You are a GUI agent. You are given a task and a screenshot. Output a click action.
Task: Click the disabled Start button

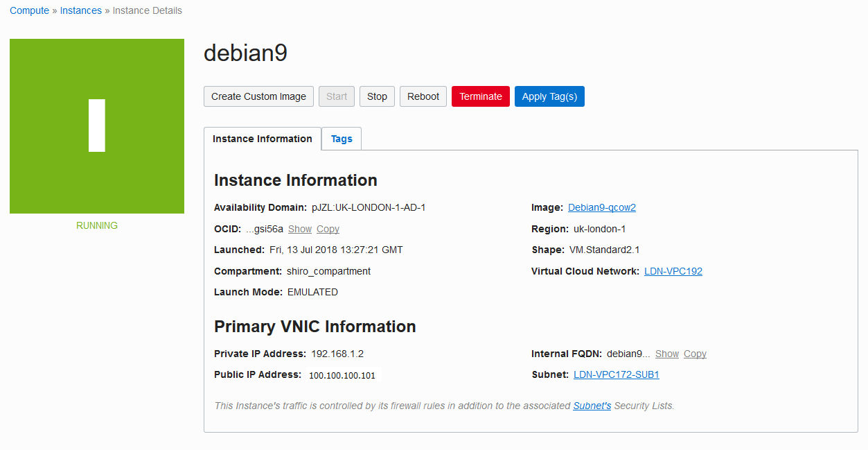coord(337,96)
